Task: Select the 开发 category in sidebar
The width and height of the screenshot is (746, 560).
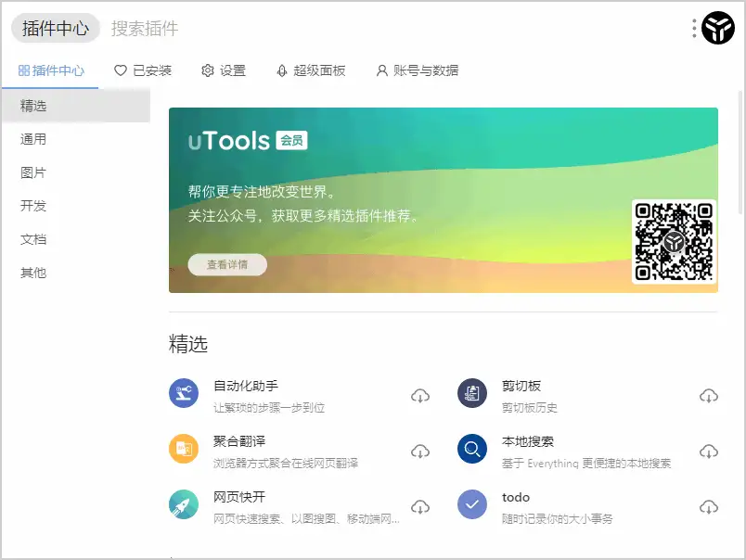Action: click(34, 206)
